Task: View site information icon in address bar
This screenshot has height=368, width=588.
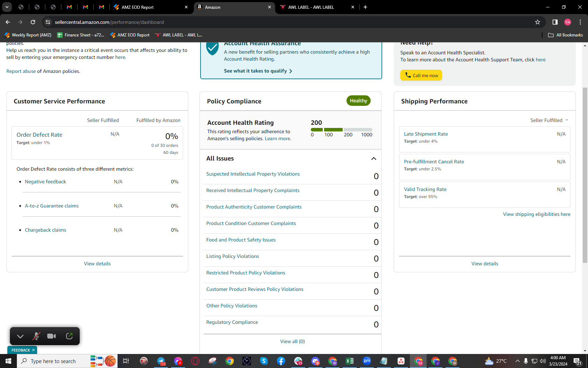Action: click(x=48, y=22)
